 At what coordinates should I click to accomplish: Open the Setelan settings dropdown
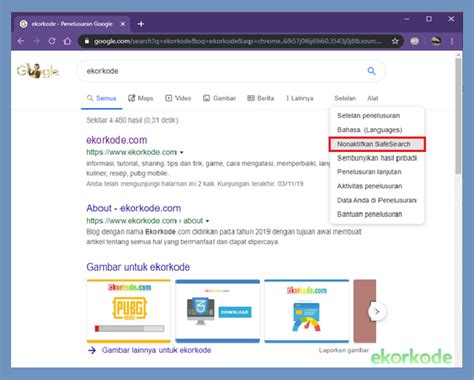[345, 98]
